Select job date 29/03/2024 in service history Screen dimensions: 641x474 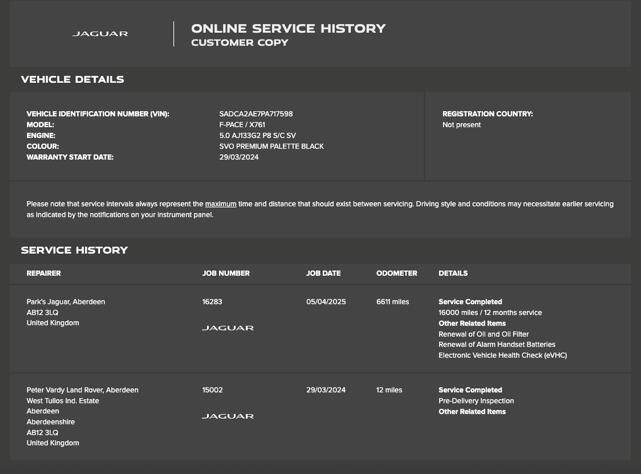tap(326, 390)
